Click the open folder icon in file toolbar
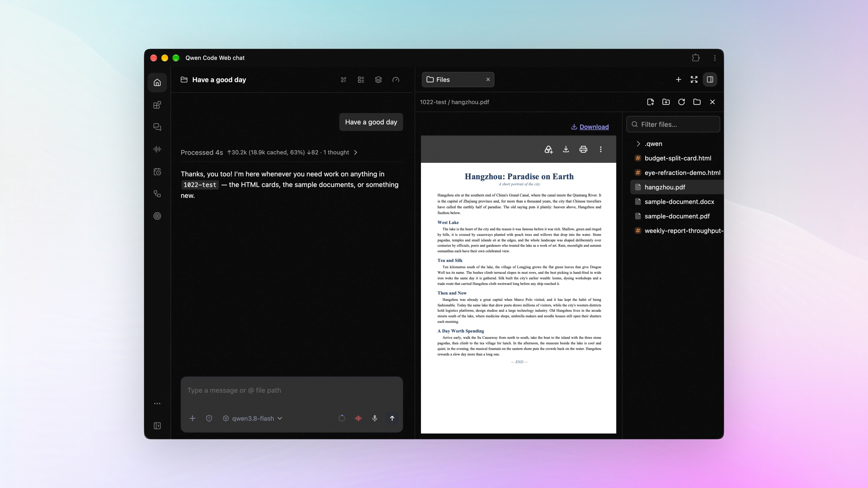This screenshot has height=488, width=868. 697,102
